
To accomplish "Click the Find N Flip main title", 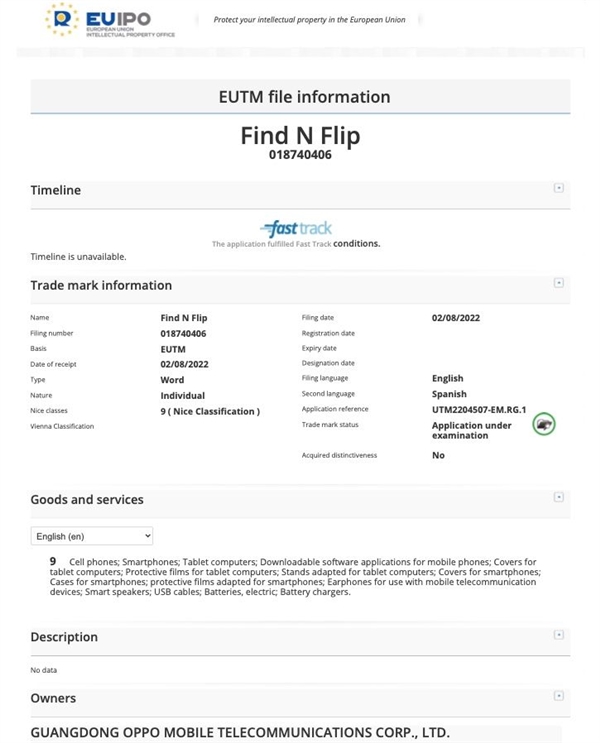I will (300, 135).
